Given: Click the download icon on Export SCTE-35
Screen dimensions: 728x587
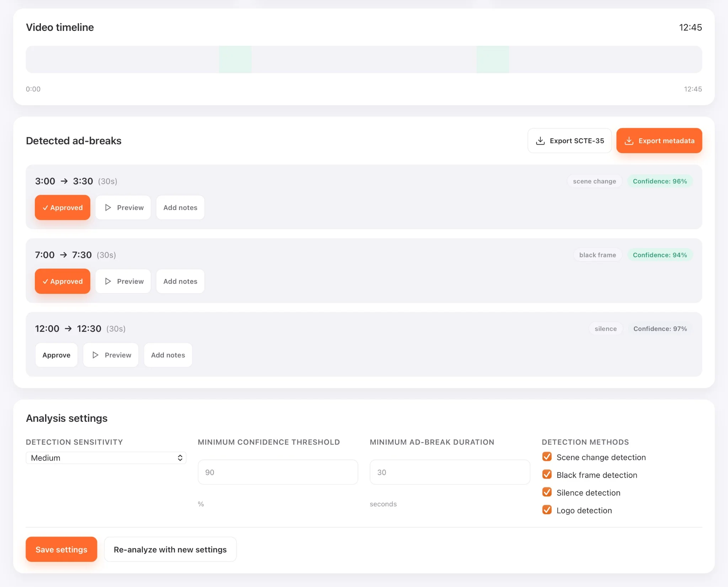Looking at the screenshot, I should 541,141.
